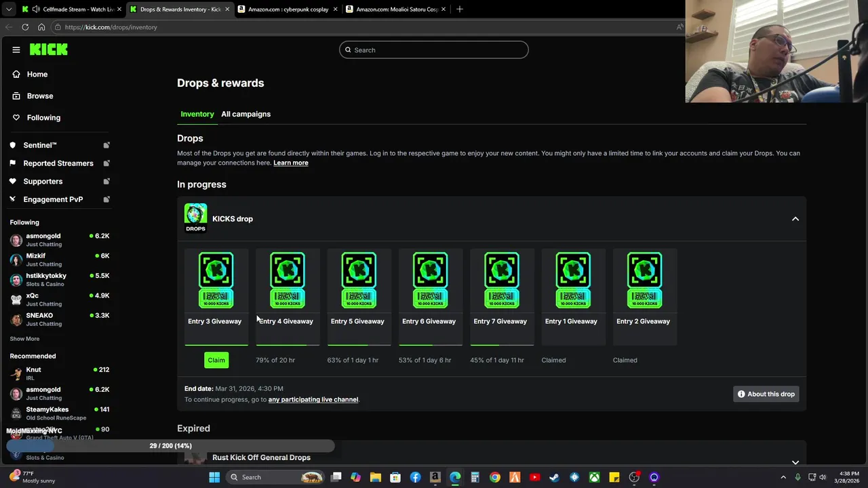Screen dimensions: 868x488
Task: Open Xbox app from the taskbar
Action: (594, 477)
